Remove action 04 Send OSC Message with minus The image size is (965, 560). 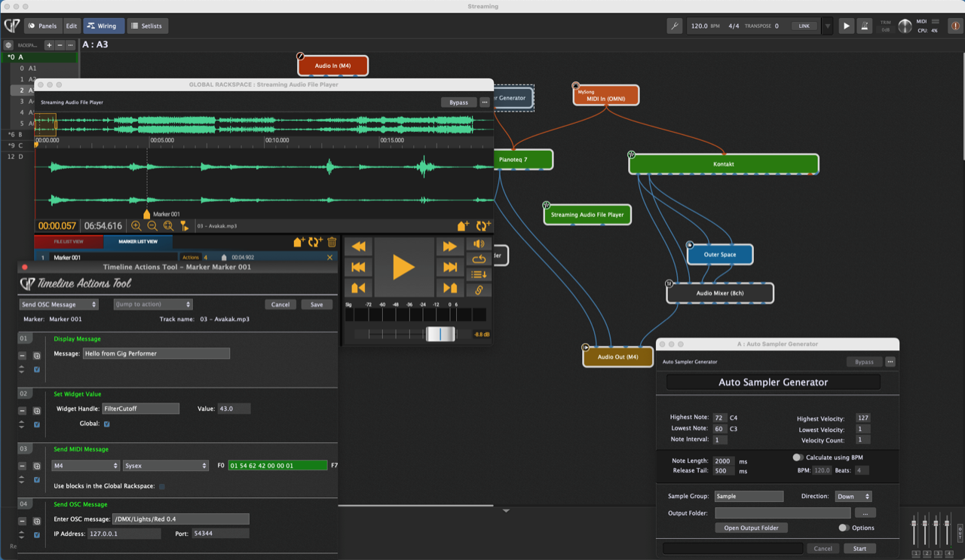coord(23,521)
